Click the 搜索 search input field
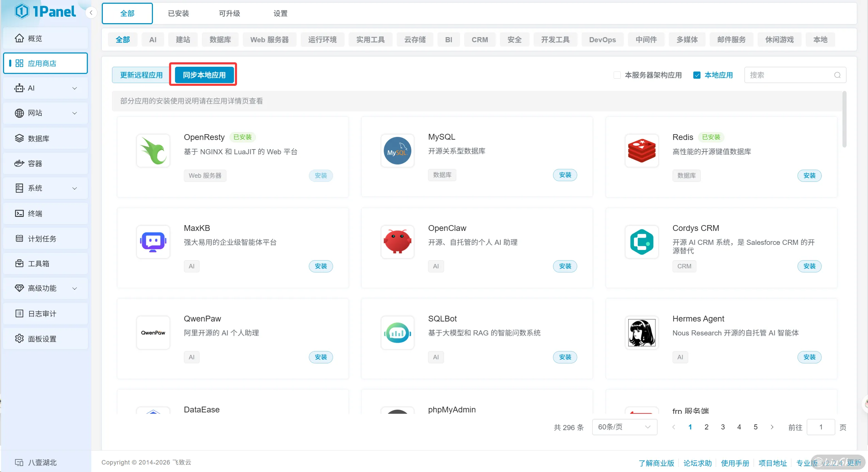 795,75
